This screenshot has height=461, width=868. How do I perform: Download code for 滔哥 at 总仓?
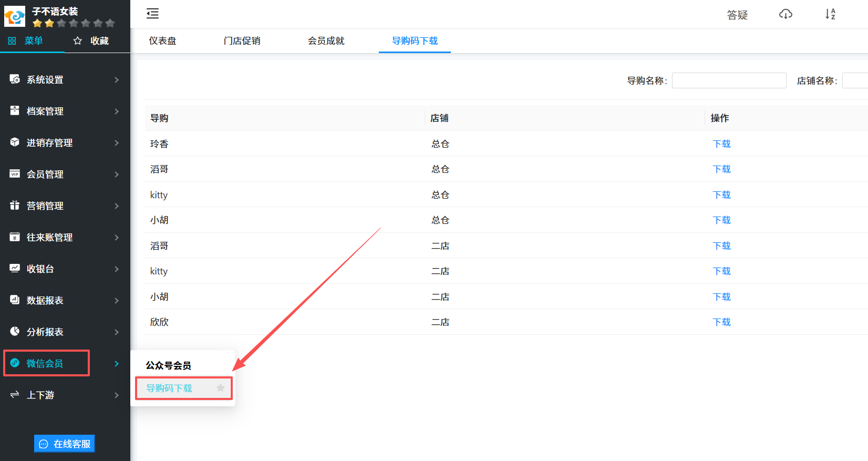(721, 169)
